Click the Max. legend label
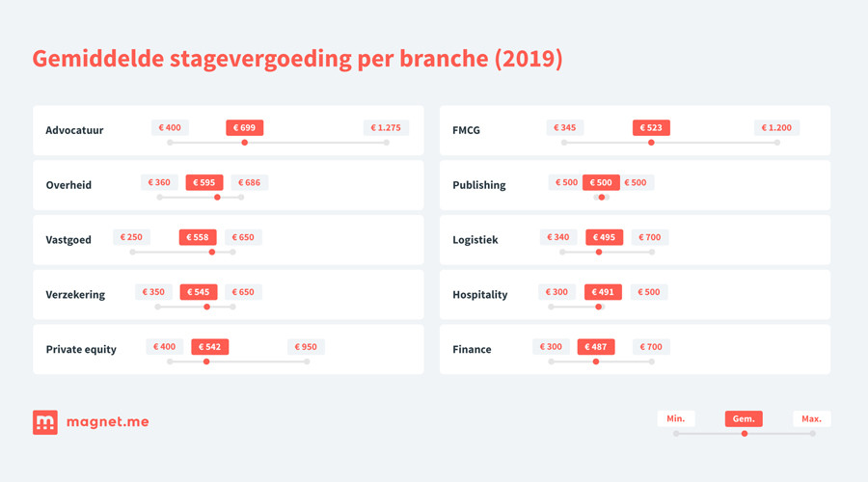This screenshot has height=482, width=868. [x=812, y=418]
